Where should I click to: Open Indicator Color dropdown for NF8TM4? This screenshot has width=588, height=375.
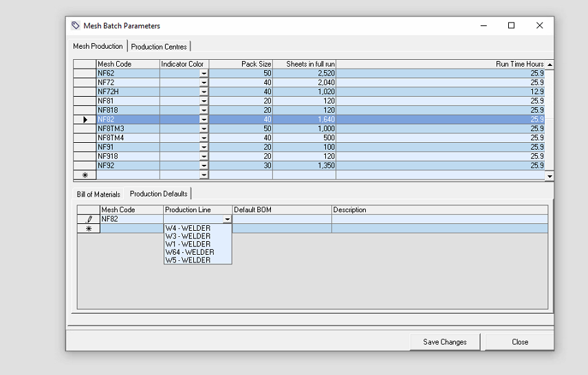tap(204, 138)
